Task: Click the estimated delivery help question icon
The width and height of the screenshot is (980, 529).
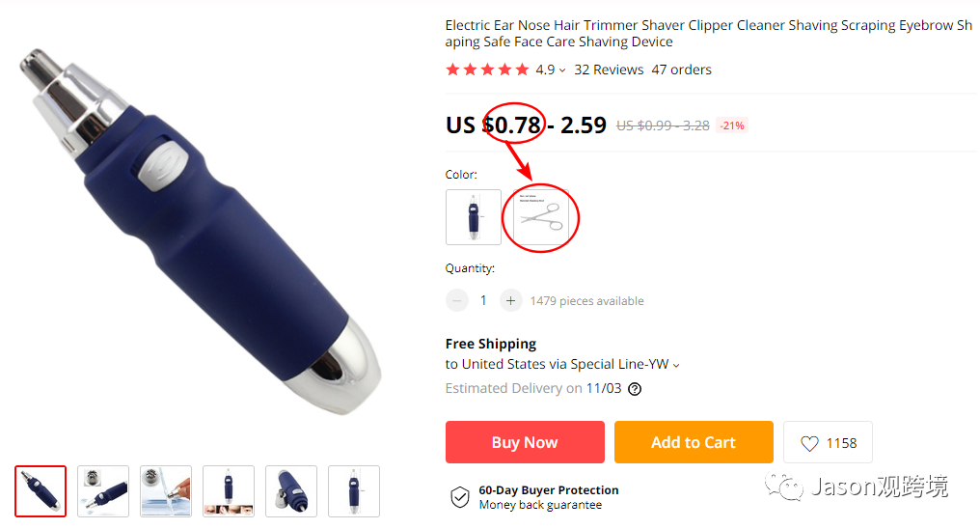Action: (635, 389)
